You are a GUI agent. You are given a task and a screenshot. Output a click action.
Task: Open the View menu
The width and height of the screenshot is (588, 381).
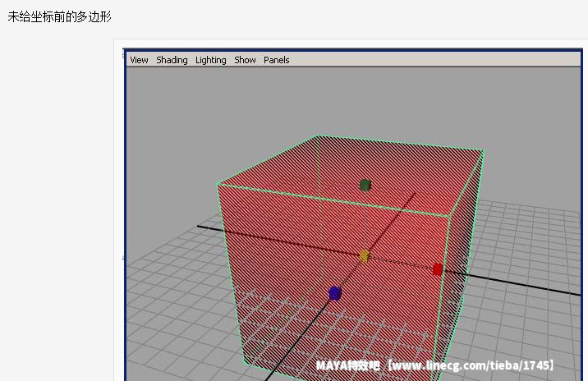(139, 60)
